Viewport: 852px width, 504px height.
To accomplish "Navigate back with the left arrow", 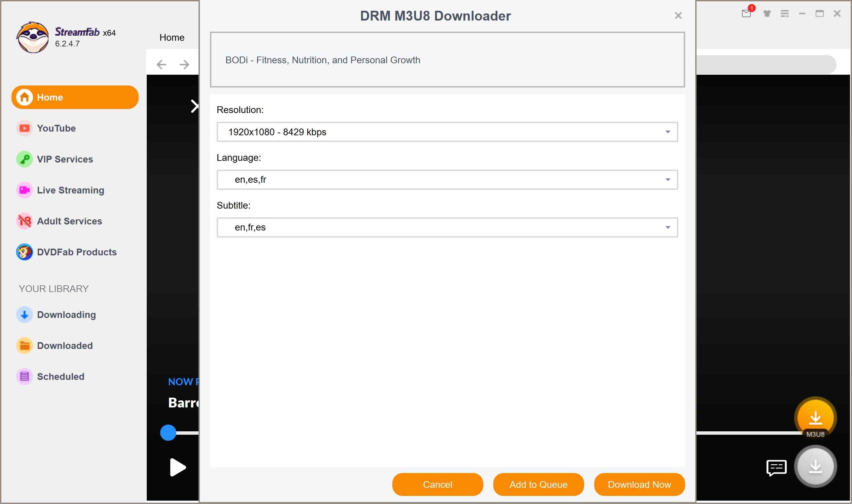I will (161, 65).
